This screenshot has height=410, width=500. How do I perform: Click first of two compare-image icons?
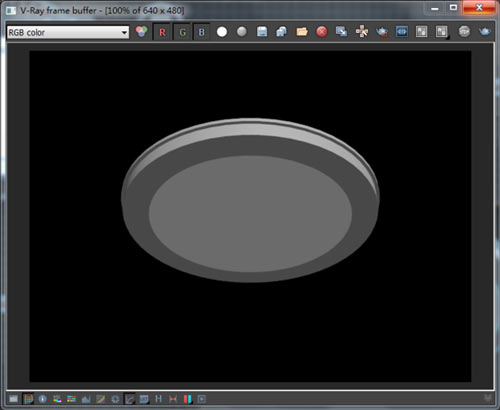click(422, 32)
